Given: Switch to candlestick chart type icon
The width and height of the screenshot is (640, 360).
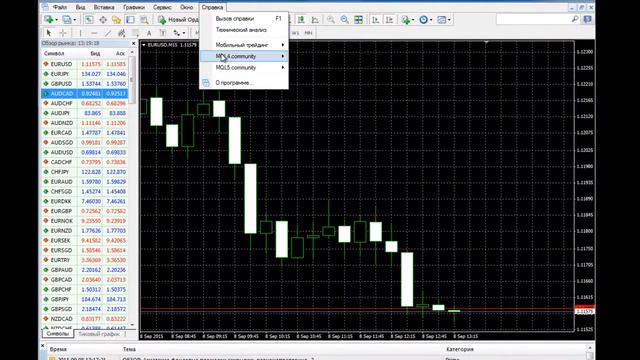Looking at the screenshot, I should (x=301, y=20).
